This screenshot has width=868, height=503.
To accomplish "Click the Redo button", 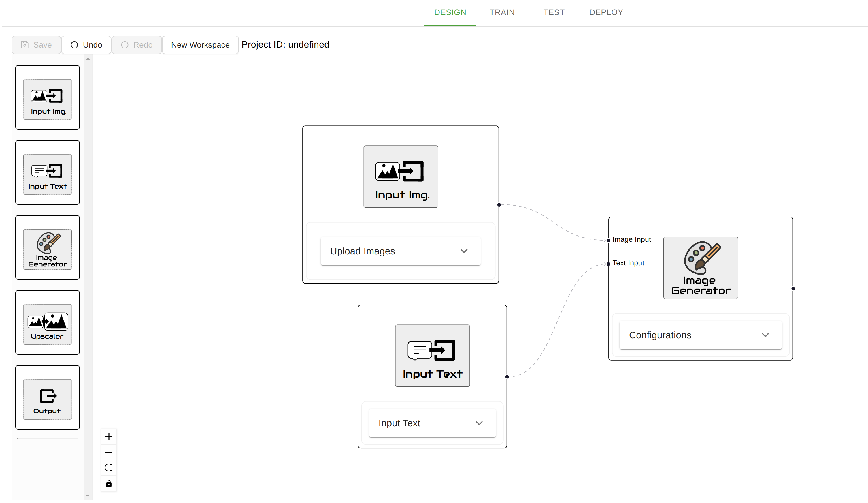I will click(x=137, y=45).
